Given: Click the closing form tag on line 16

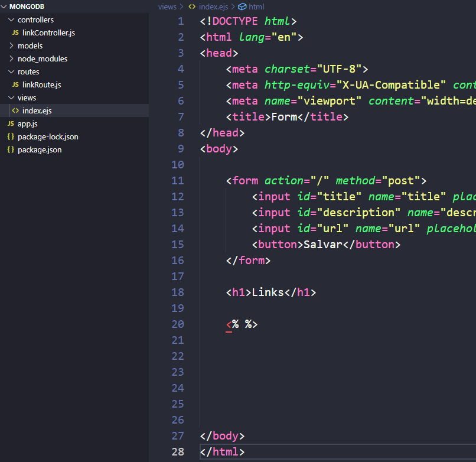Looking at the screenshot, I should click(248, 261).
